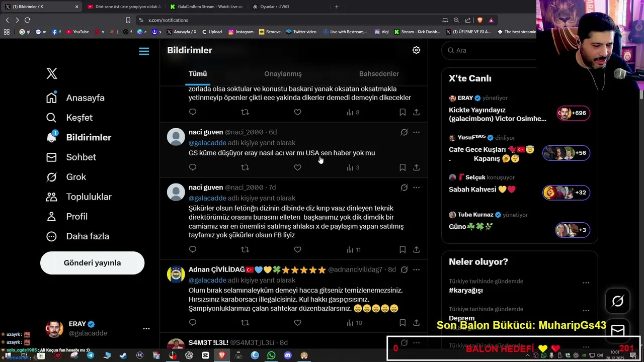Open the GalaCimBom Stream browser tab

click(206, 7)
